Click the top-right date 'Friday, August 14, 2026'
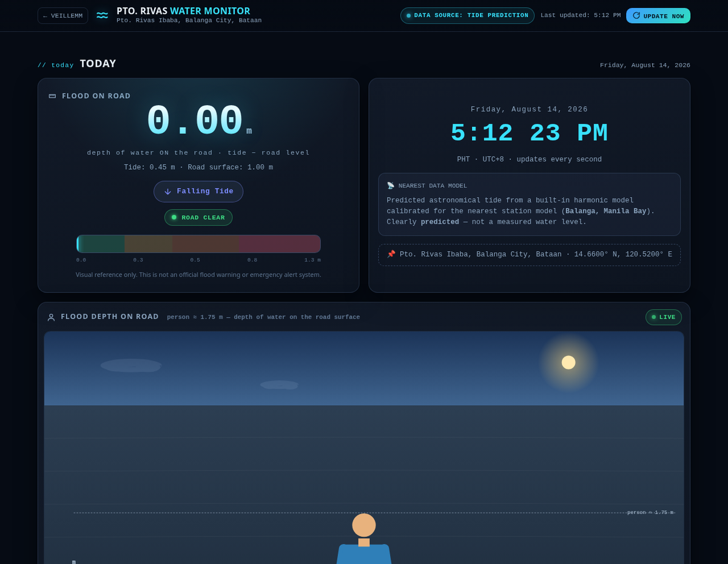The height and width of the screenshot is (564, 728). pyautogui.click(x=645, y=65)
